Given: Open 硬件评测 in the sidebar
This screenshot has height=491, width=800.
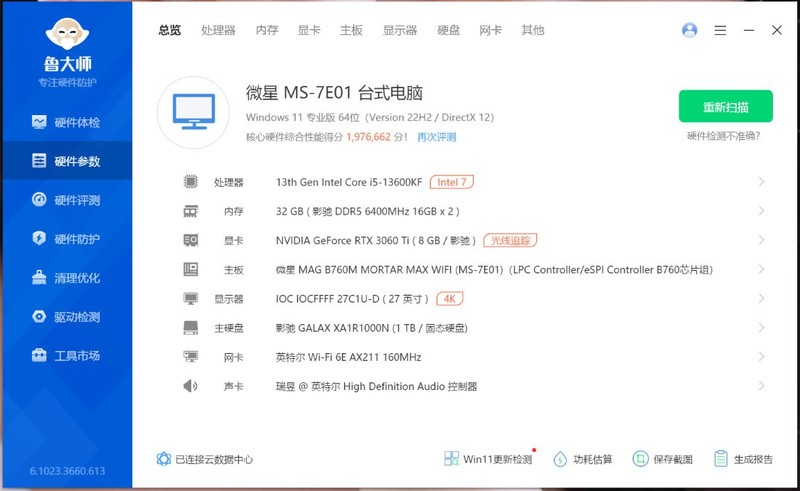Looking at the screenshot, I should coord(66,200).
